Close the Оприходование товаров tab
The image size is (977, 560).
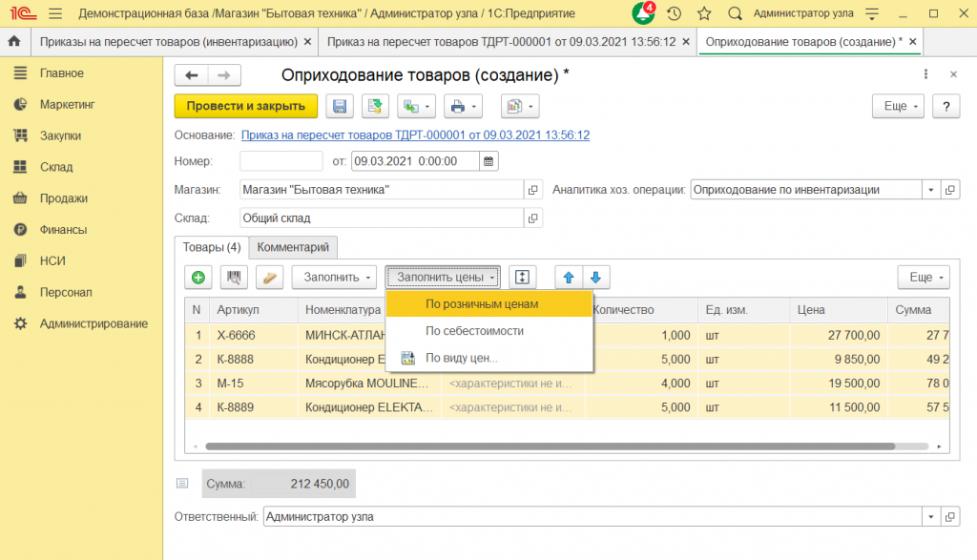[913, 42]
